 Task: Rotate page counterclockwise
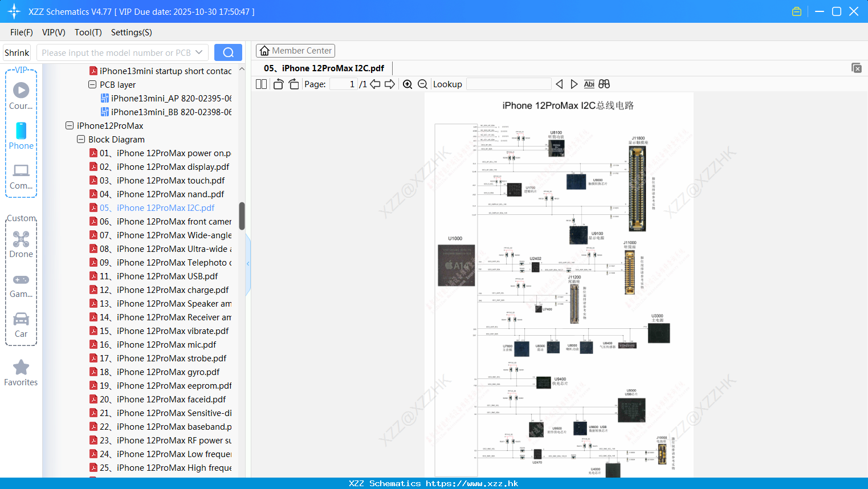point(278,84)
